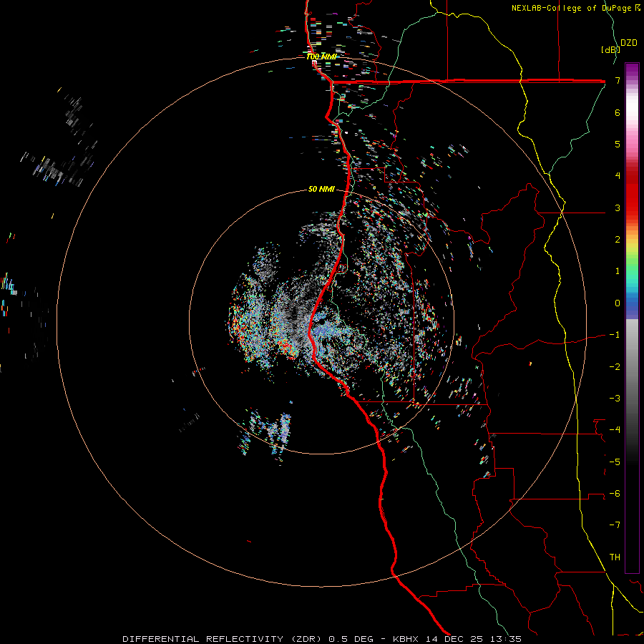Click the 1 value on the color scale
Viewport: 644px width, 644px height.
(x=618, y=271)
